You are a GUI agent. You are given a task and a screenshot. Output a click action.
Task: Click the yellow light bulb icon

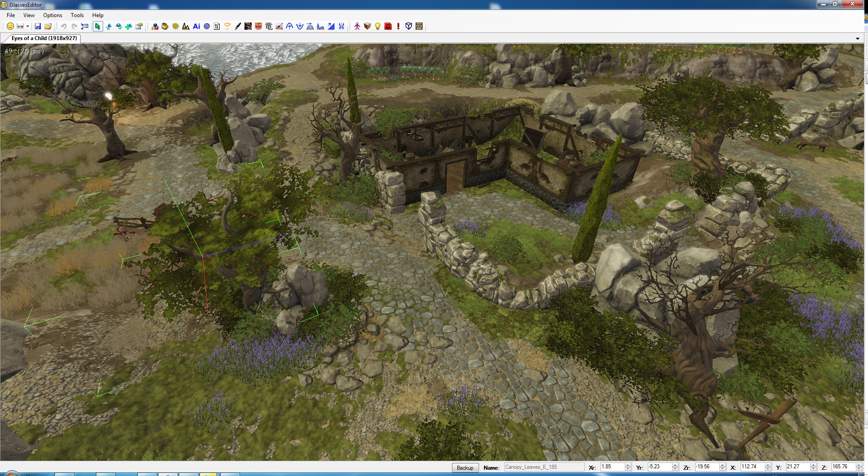point(378,27)
